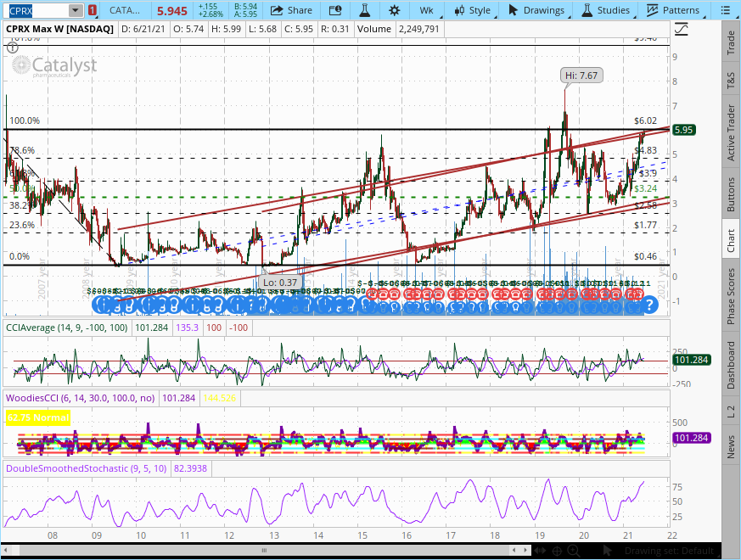Click the Share button

292,10
